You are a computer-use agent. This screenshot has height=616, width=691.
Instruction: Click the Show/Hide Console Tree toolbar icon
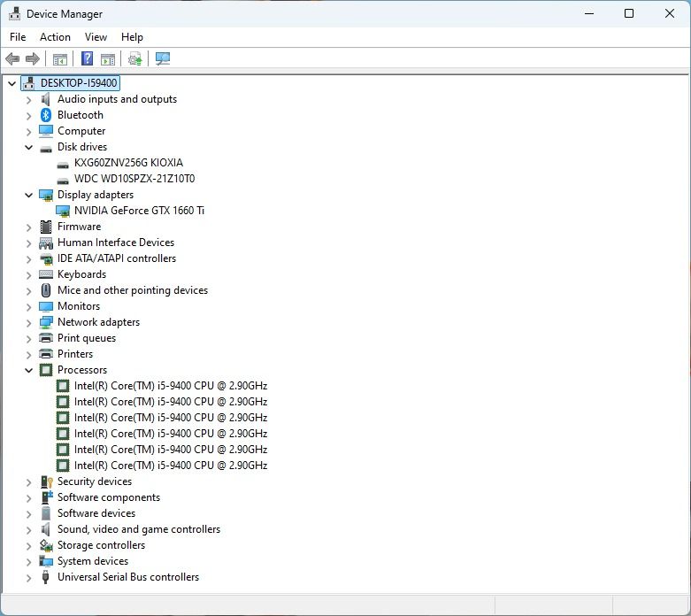pos(60,59)
